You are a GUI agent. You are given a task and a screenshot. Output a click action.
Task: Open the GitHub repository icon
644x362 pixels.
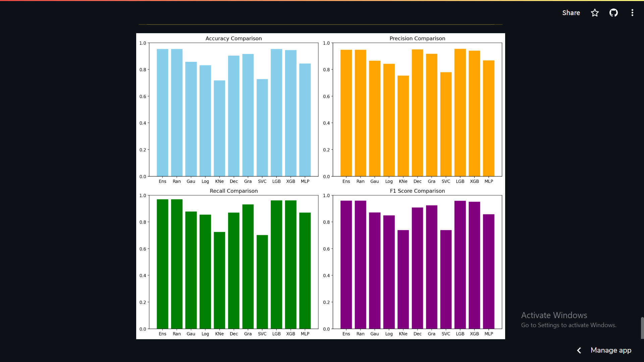613,13
